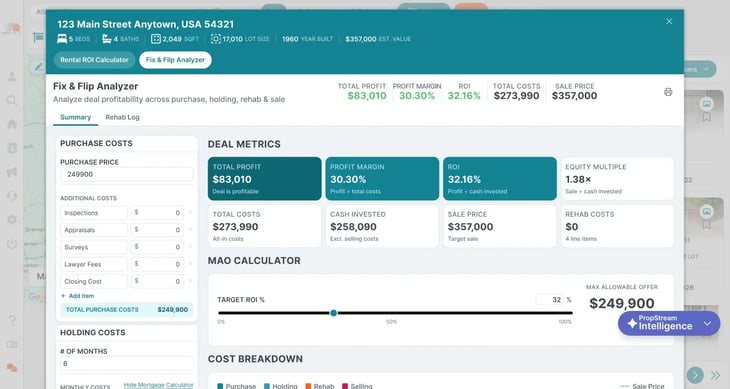Open the home icon in the sidebar
Image resolution: width=730 pixels, height=389 pixels.
point(12,124)
